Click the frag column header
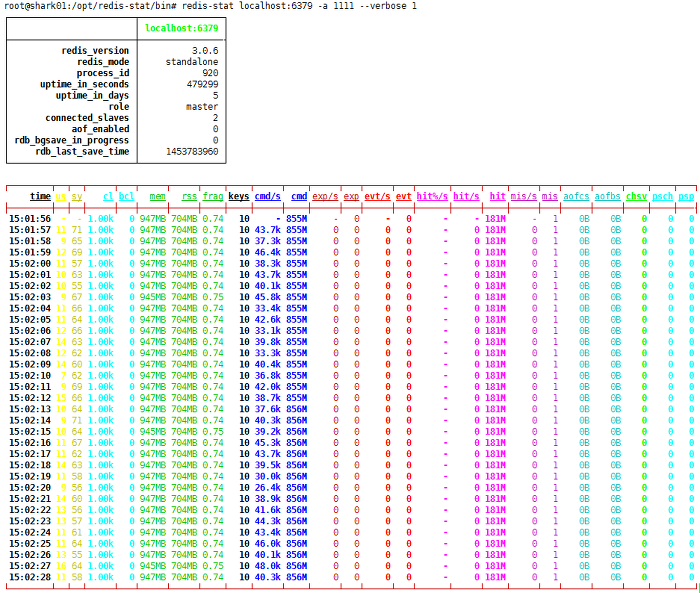The image size is (700, 593). 212,196
